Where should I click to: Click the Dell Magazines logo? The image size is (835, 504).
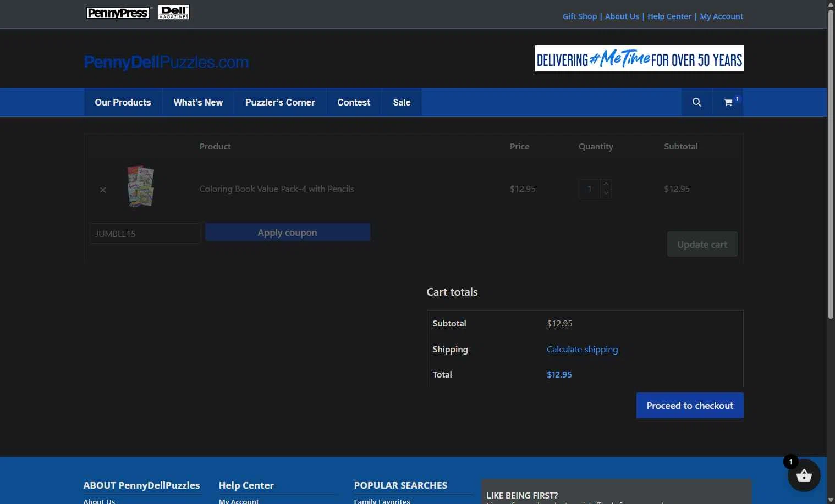tap(174, 12)
